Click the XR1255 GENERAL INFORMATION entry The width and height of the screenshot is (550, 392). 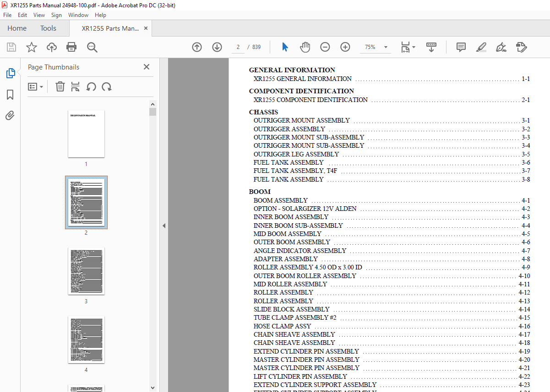(392, 79)
